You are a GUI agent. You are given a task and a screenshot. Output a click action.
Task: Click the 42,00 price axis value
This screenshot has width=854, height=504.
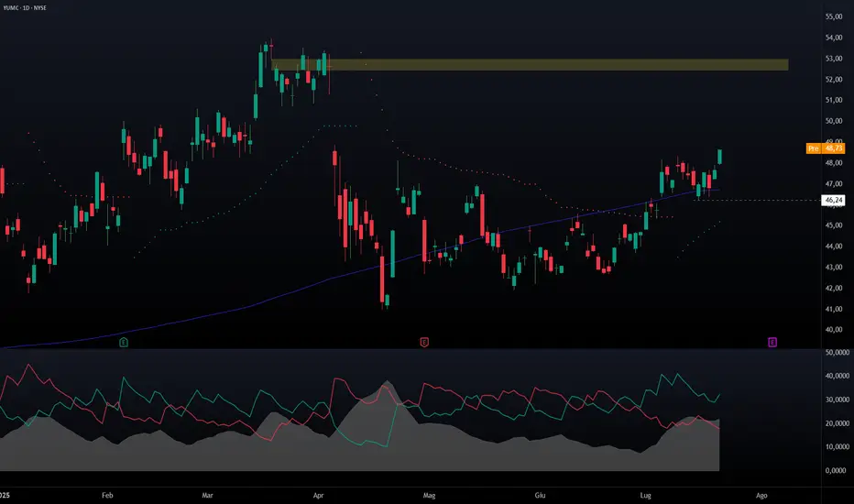(x=834, y=288)
